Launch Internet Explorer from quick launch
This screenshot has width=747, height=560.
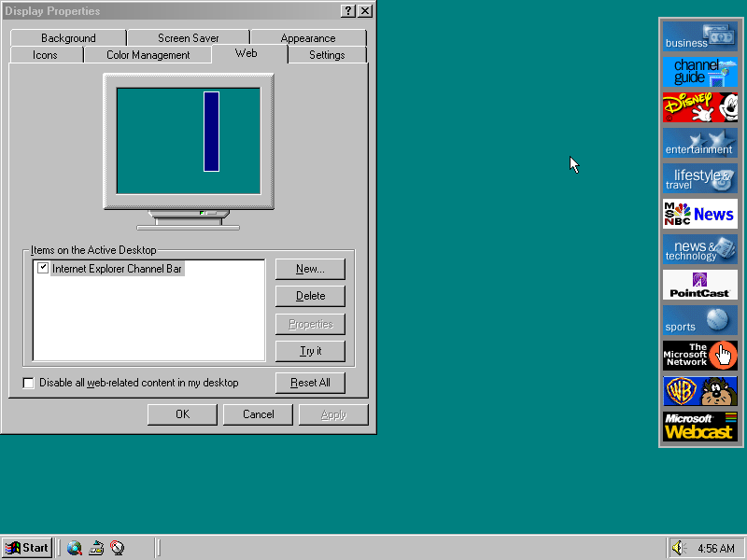[75, 548]
